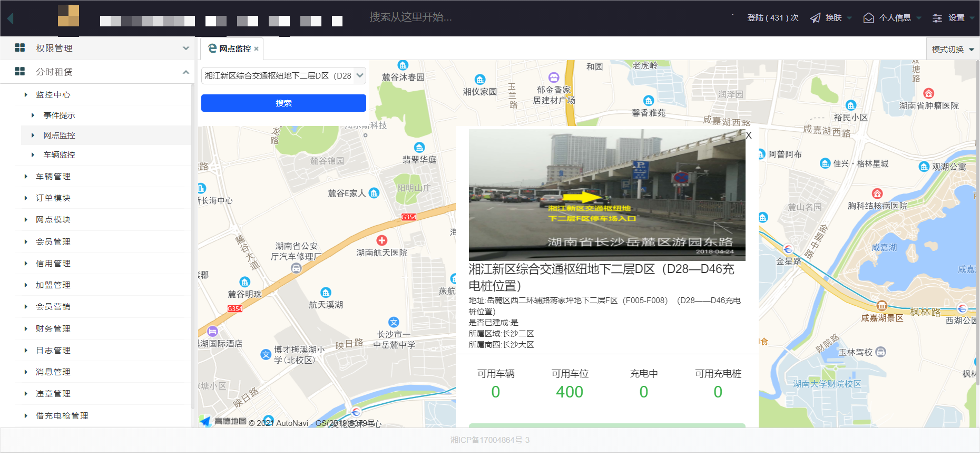Image resolution: width=980 pixels, height=456 pixels.
Task: Open 事件提示 in the sidebar
Action: click(59, 115)
